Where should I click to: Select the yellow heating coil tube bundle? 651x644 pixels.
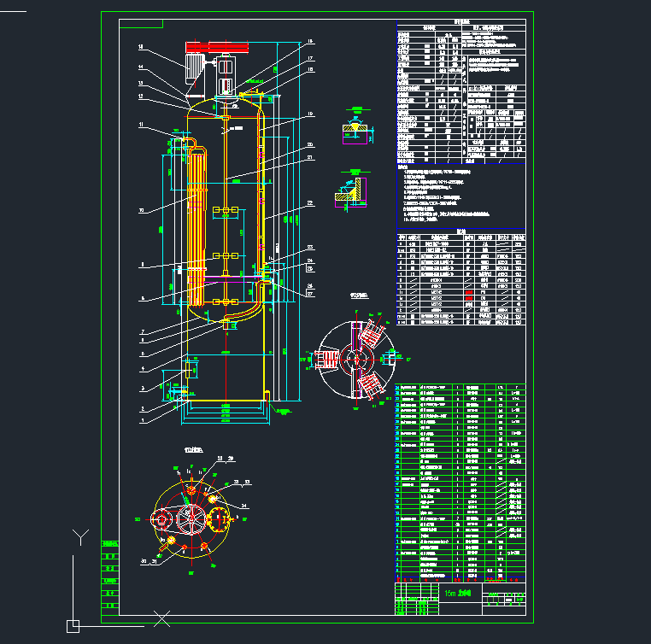click(x=197, y=222)
